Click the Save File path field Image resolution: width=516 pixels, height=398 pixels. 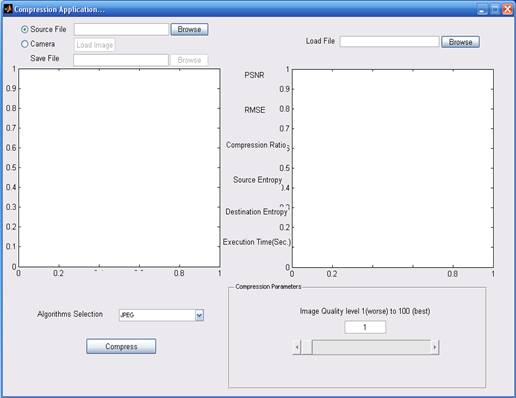(121, 60)
